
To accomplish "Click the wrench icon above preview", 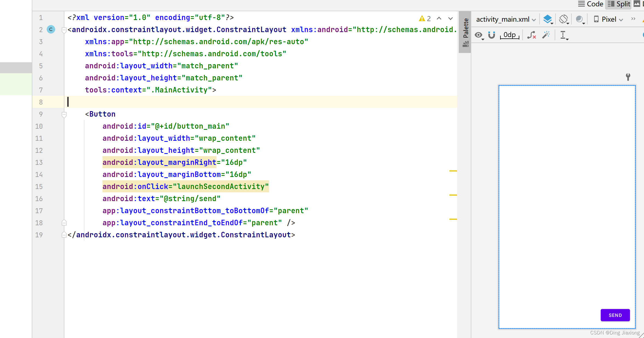I will [x=628, y=77].
